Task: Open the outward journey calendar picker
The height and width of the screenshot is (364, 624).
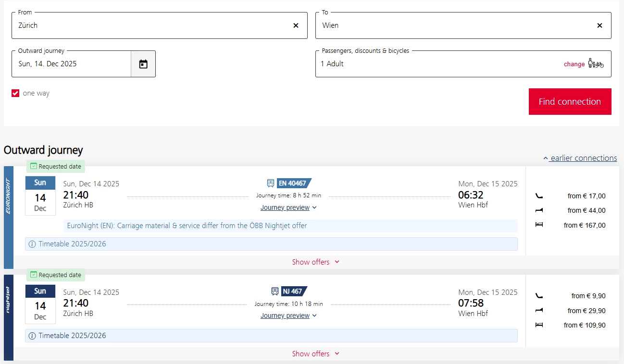Action: coord(143,64)
